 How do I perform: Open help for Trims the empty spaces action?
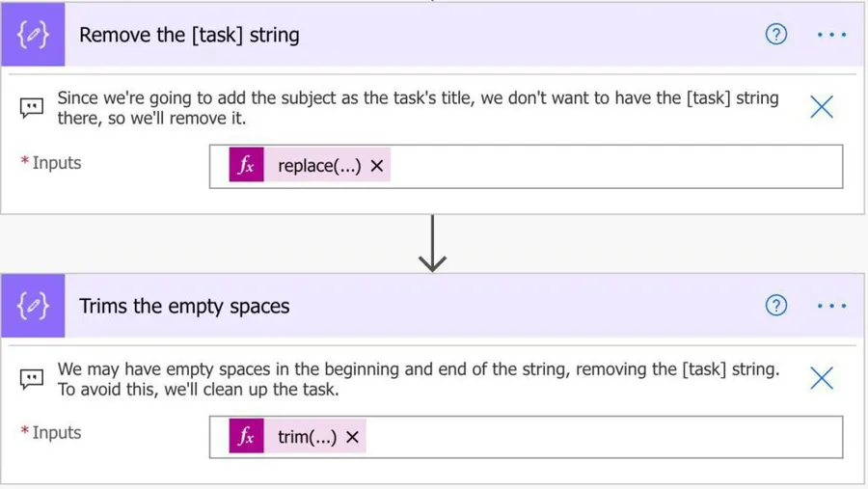click(775, 306)
